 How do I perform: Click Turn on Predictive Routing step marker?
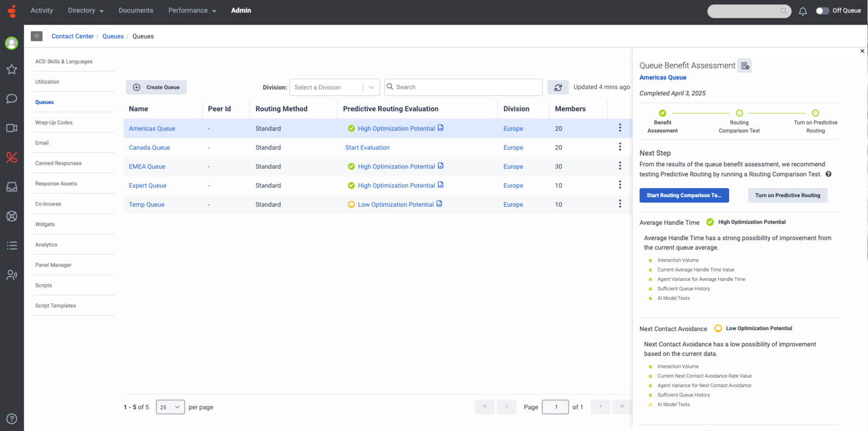815,113
